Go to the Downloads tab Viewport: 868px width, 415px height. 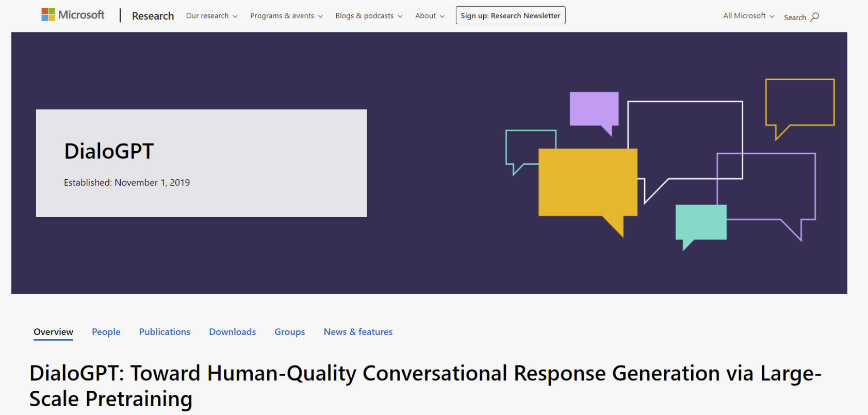coord(232,332)
